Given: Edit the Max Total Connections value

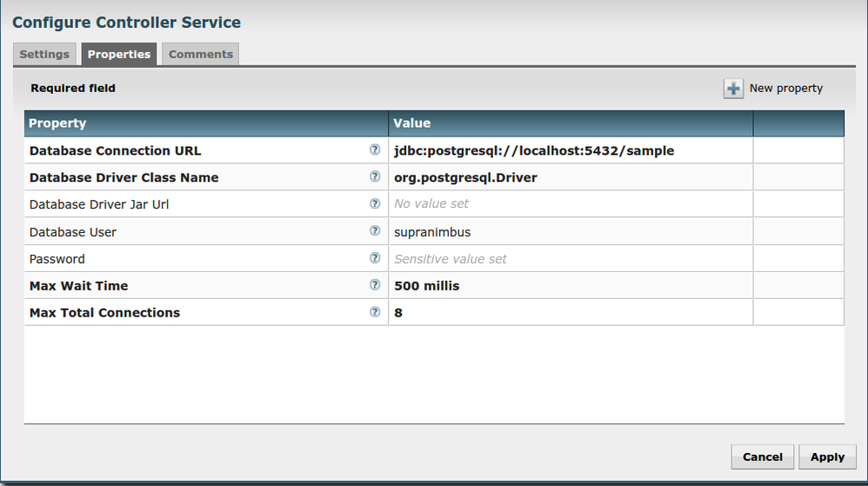Looking at the screenshot, I should (570, 313).
